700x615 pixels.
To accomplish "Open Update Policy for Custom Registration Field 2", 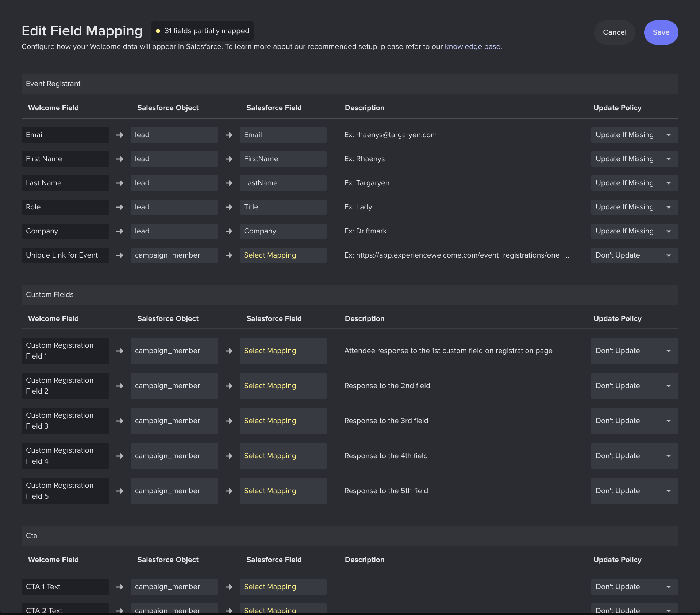I will click(635, 386).
